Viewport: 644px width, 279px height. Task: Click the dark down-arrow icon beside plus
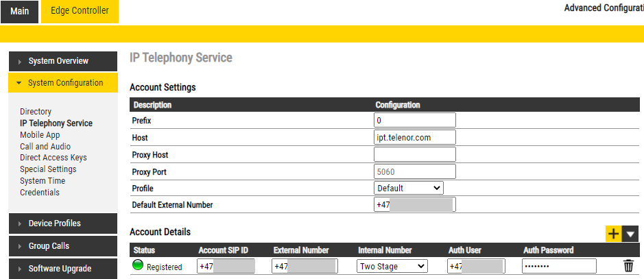[630, 234]
